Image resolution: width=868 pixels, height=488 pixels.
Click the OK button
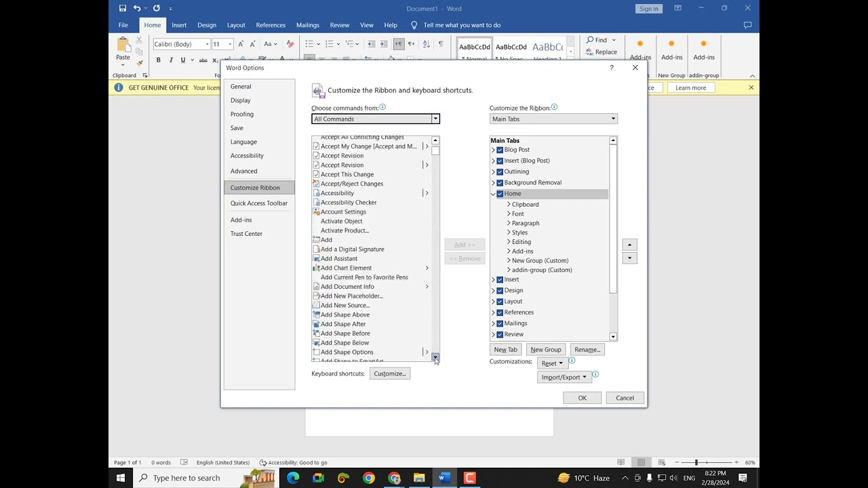coord(582,398)
